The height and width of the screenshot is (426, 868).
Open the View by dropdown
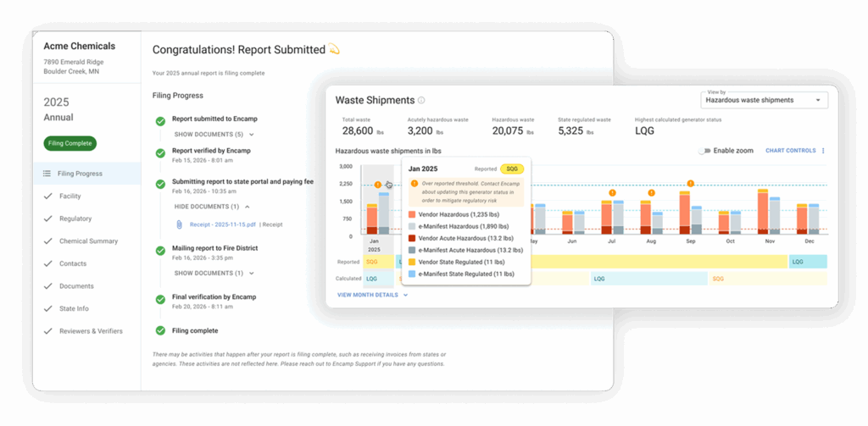764,100
